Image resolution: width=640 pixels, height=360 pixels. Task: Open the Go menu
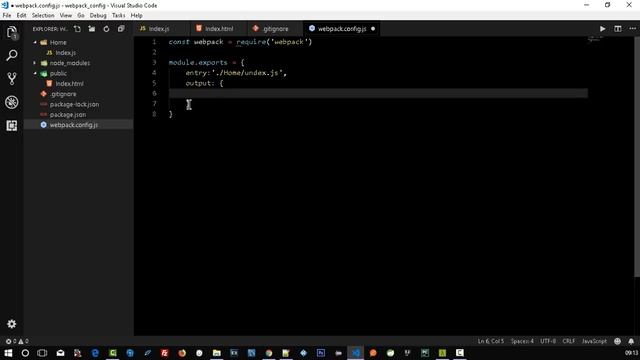point(81,16)
